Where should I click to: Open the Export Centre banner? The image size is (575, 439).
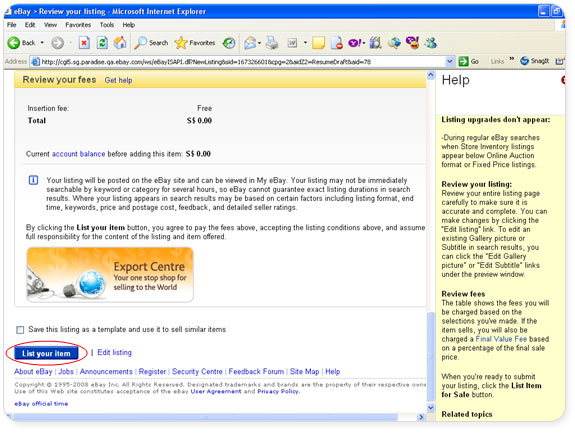coord(110,274)
